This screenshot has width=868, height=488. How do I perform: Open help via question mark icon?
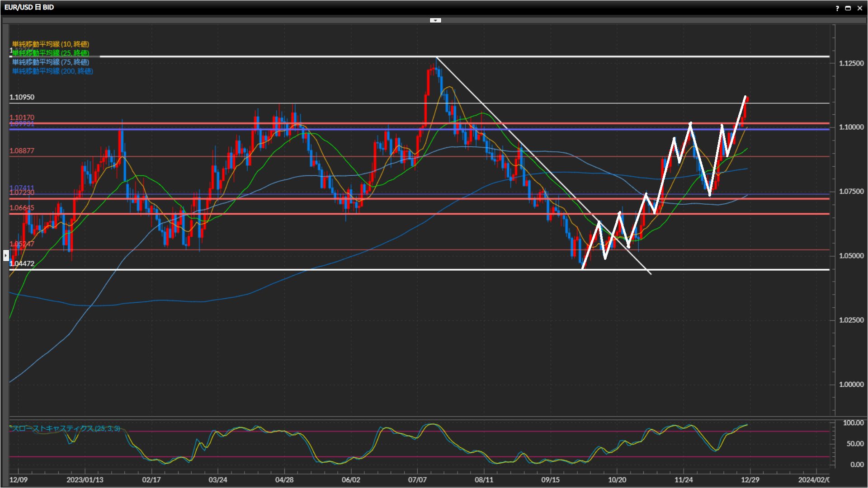pyautogui.click(x=837, y=8)
